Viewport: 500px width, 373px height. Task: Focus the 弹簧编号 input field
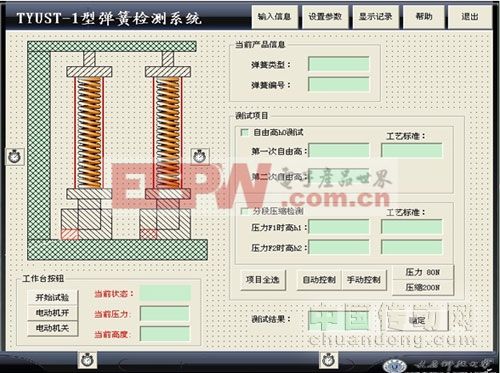(339, 84)
